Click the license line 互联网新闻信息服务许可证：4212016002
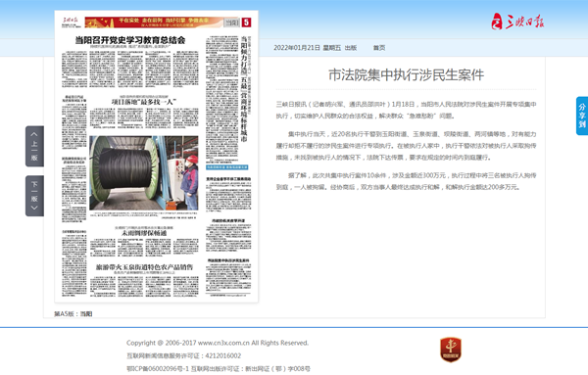The width and height of the screenshot is (588, 375). pos(184,355)
